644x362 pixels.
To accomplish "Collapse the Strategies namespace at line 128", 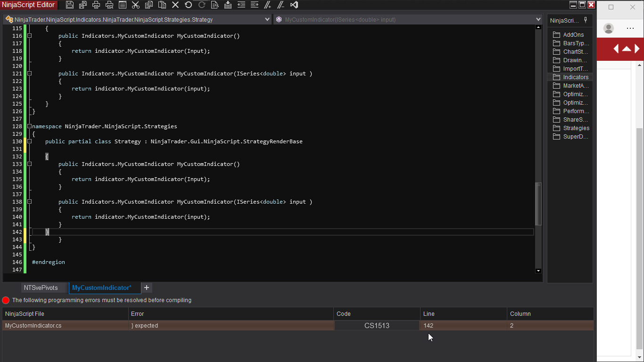I will click(x=29, y=126).
